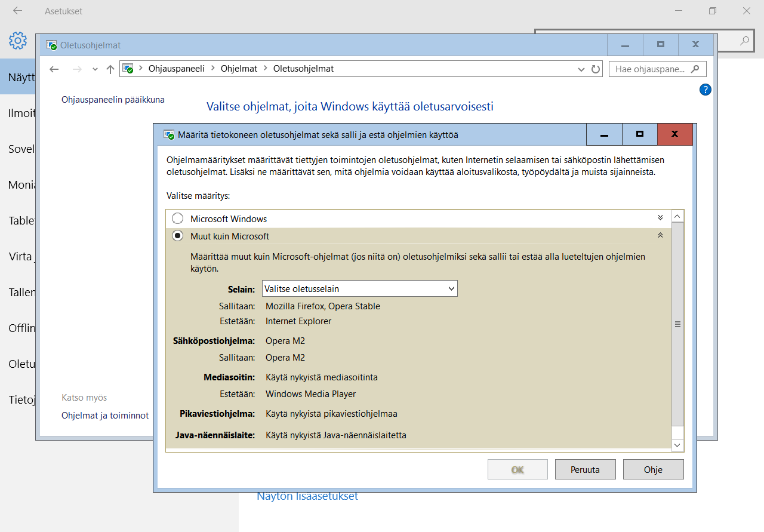Open the Valitse oletusselain dropdown
The image size is (764, 532).
pyautogui.click(x=360, y=288)
